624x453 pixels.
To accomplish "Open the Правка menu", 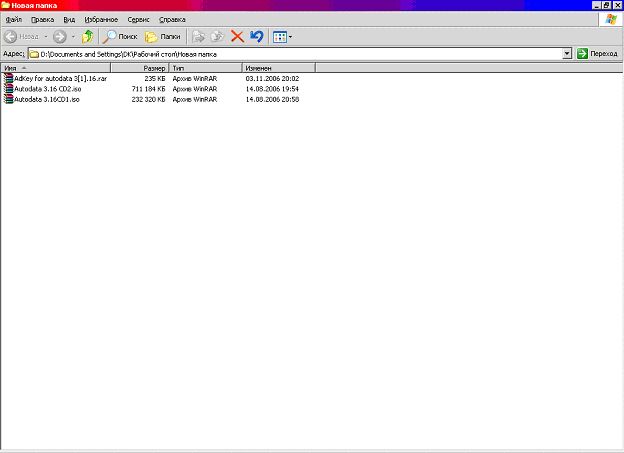I will (x=43, y=20).
